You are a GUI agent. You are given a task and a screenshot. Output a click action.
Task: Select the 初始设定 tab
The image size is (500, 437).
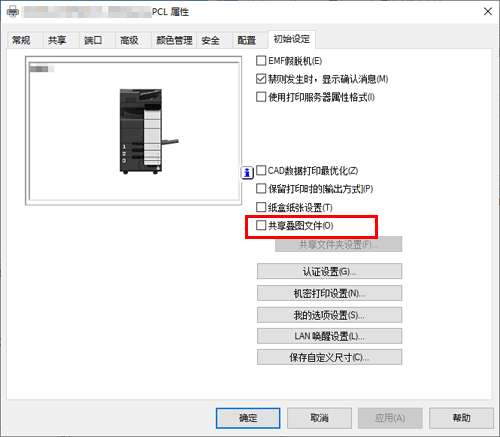tap(292, 39)
